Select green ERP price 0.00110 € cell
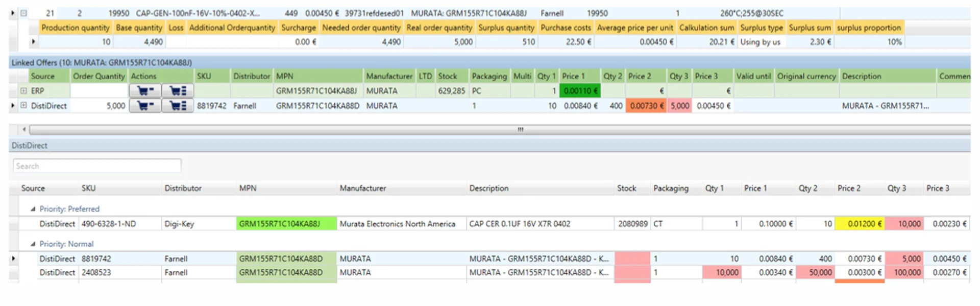The height and width of the screenshot is (306, 980). coord(580,91)
